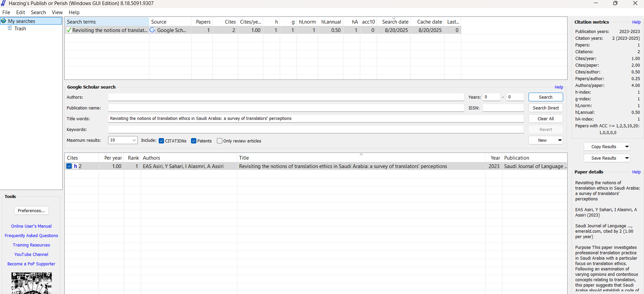Click the Google Scholar source icon
Image resolution: width=644 pixels, height=294 pixels.
153,30
